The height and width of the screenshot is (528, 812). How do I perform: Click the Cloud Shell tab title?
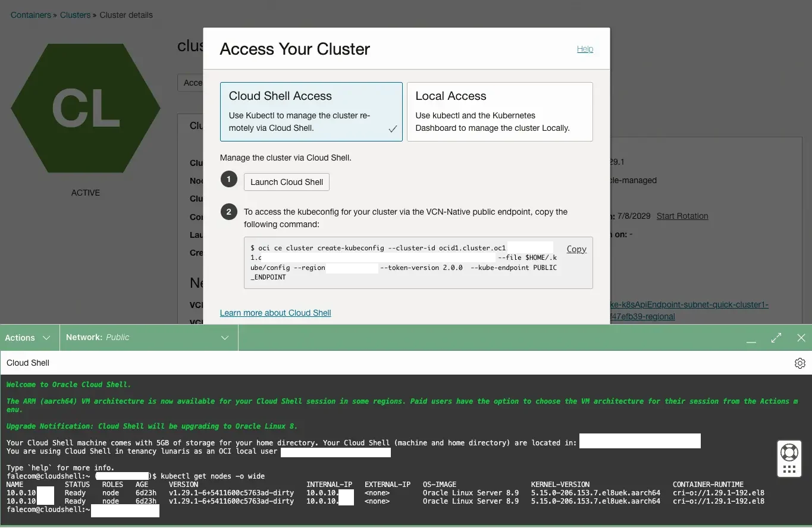[28, 363]
